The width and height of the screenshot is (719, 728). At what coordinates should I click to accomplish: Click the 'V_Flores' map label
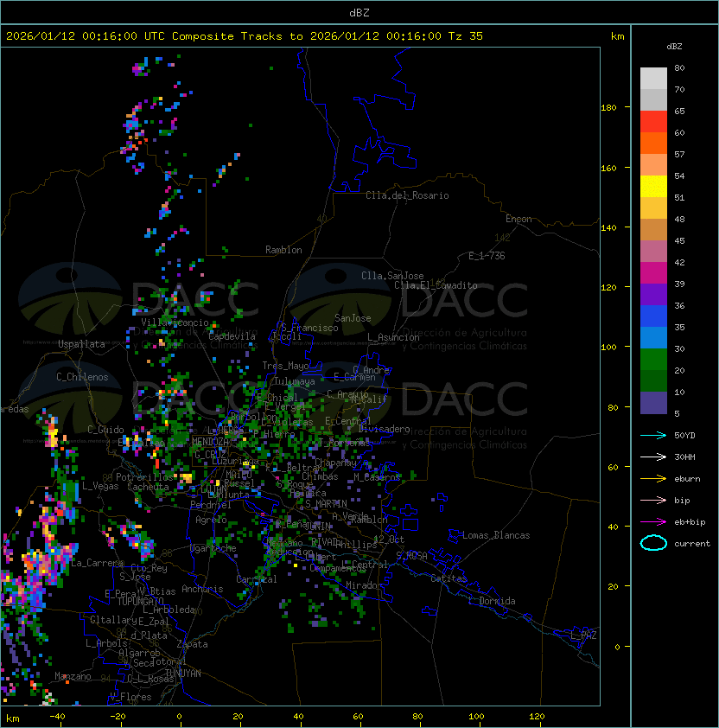(x=130, y=697)
